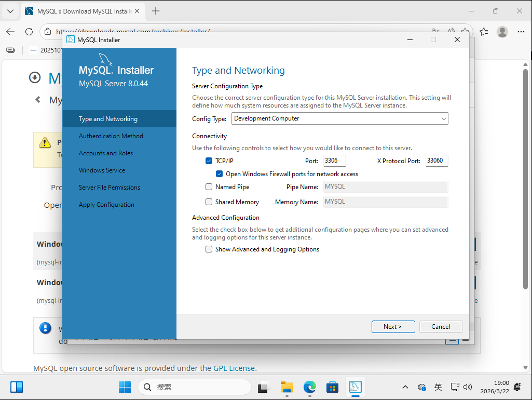The height and width of the screenshot is (400, 532).
Task: Click the X Protocol Port field
Action: (436, 161)
